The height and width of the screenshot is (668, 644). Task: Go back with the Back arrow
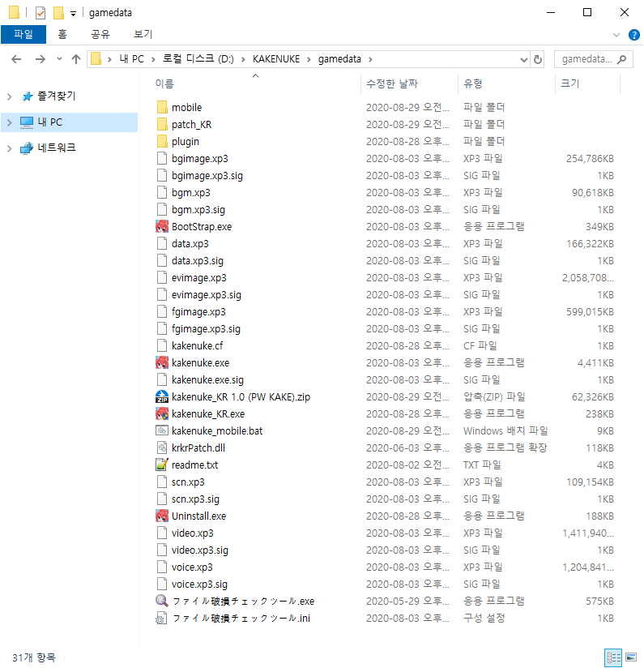click(16, 59)
